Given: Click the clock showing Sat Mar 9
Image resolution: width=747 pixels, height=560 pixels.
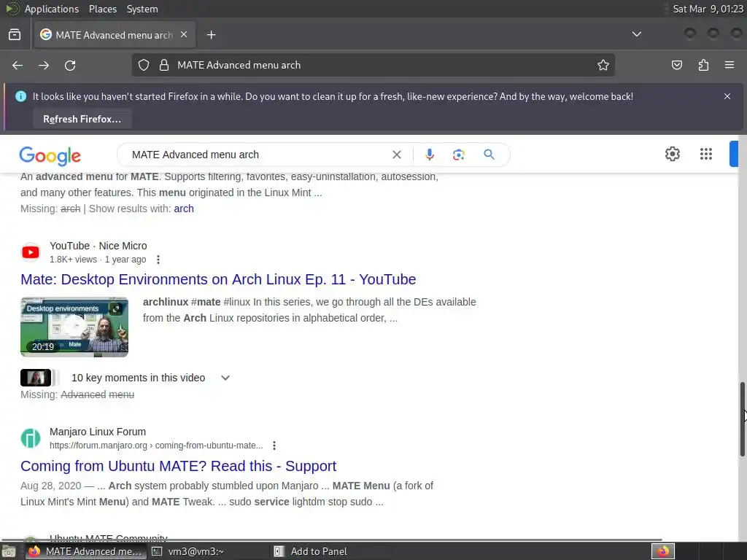Looking at the screenshot, I should pyautogui.click(x=708, y=9).
